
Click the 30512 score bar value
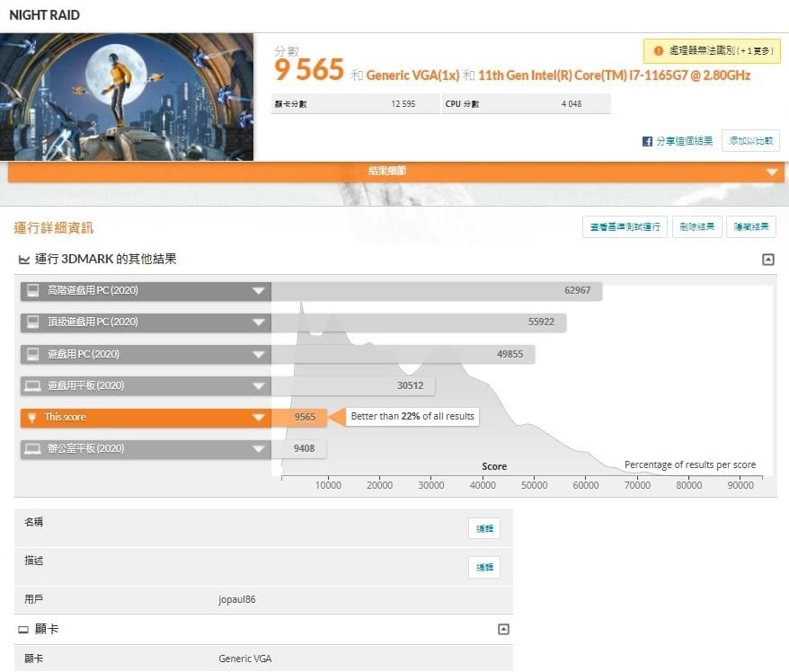point(410,386)
